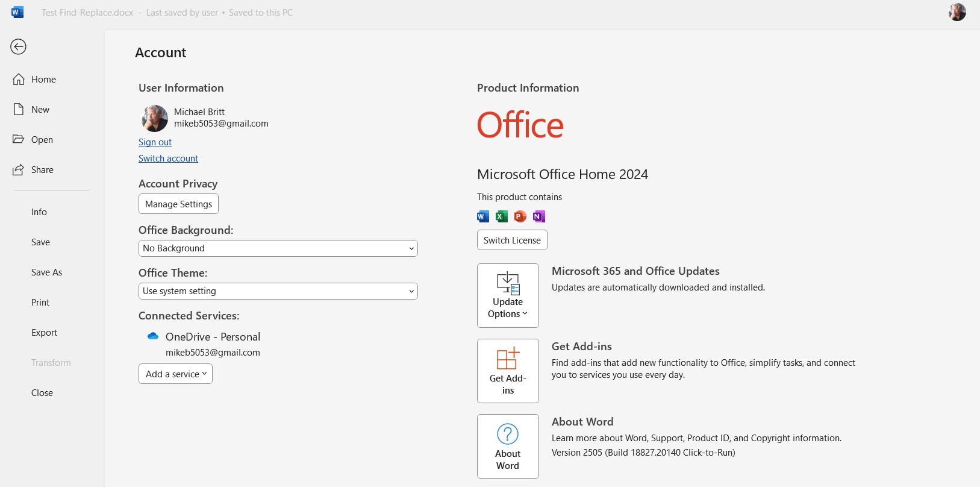Open Manage Settings for account privacy
980x487 pixels.
tap(178, 204)
